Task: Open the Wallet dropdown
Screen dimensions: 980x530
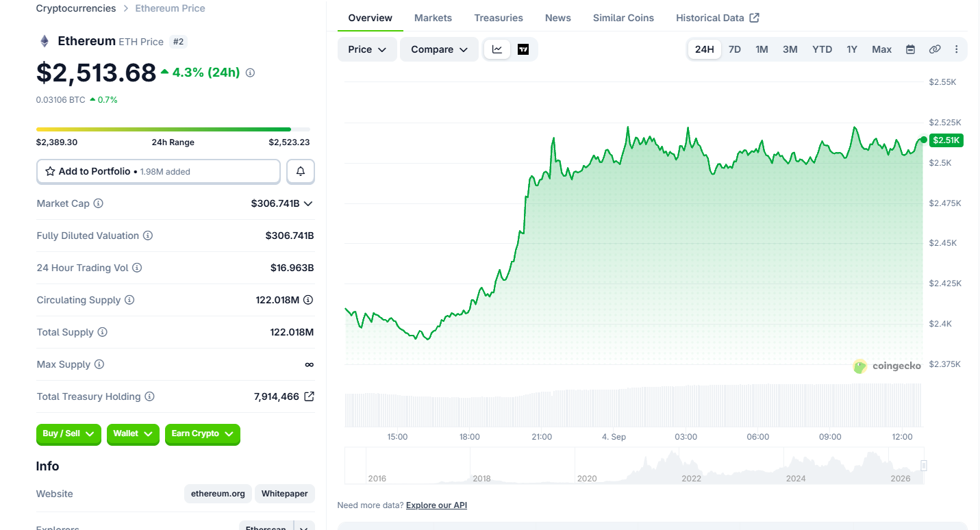Action: pyautogui.click(x=133, y=434)
